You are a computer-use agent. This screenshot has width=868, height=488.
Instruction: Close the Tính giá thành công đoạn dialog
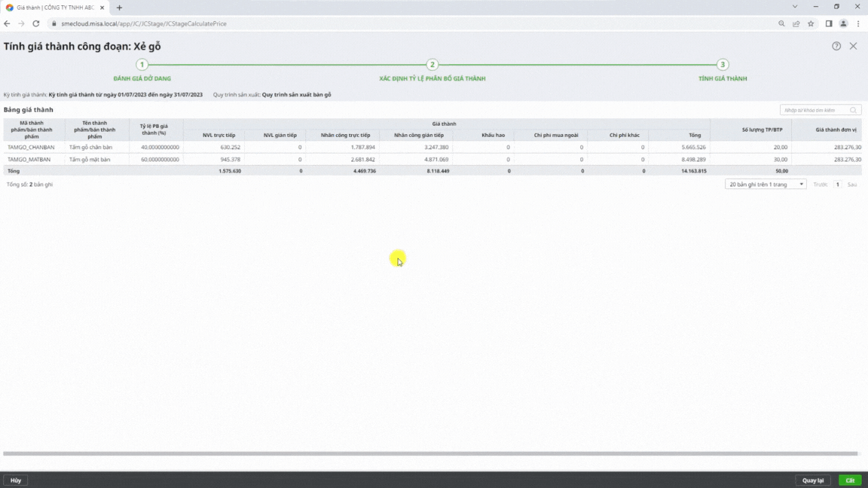click(x=853, y=46)
